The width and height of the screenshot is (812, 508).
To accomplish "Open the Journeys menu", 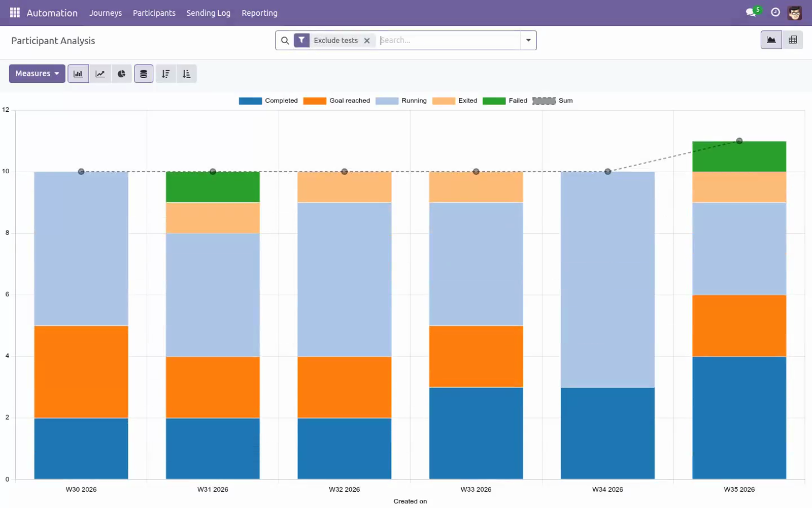I will coord(106,13).
